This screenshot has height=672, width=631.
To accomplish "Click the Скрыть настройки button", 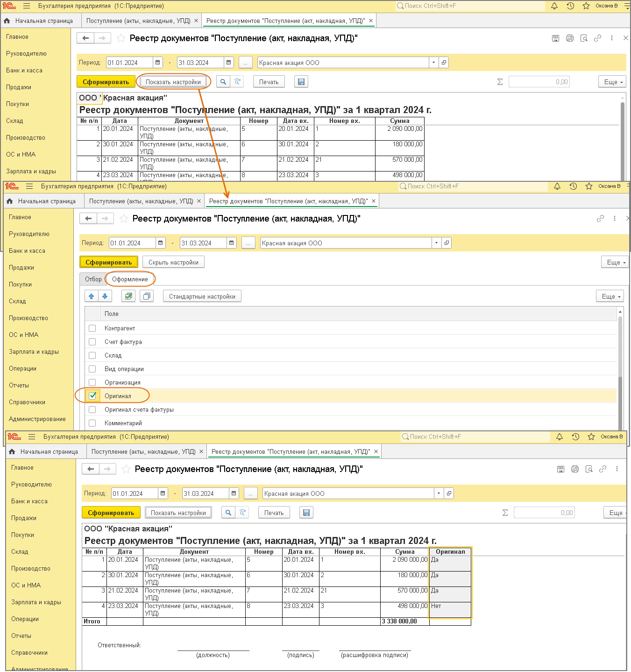I will click(174, 262).
